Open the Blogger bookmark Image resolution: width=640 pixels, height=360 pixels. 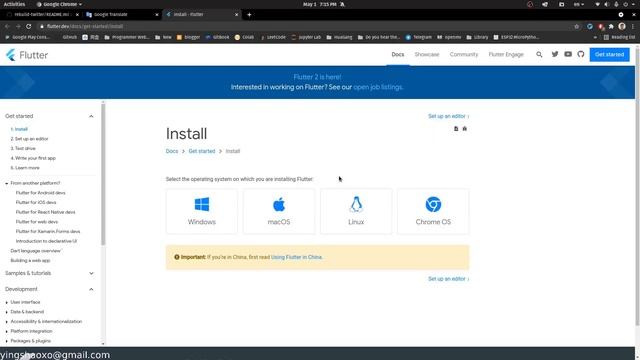tap(188, 37)
